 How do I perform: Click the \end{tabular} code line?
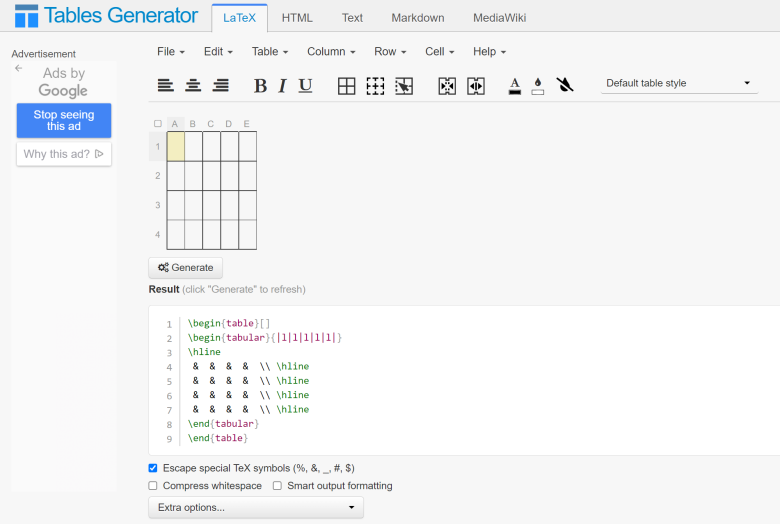(223, 424)
